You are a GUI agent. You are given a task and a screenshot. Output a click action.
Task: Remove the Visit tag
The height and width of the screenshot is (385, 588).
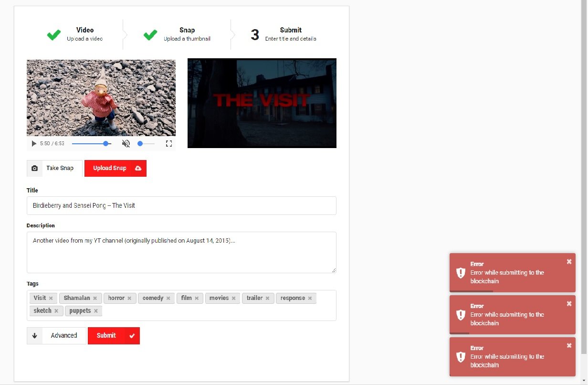coord(51,298)
